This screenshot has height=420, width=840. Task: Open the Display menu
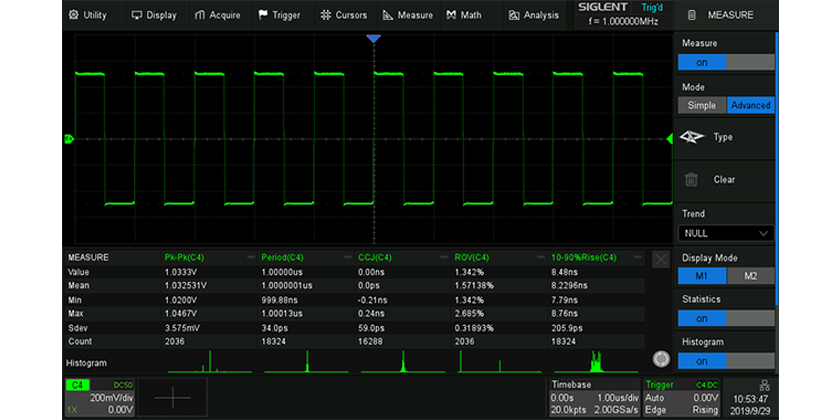154,15
